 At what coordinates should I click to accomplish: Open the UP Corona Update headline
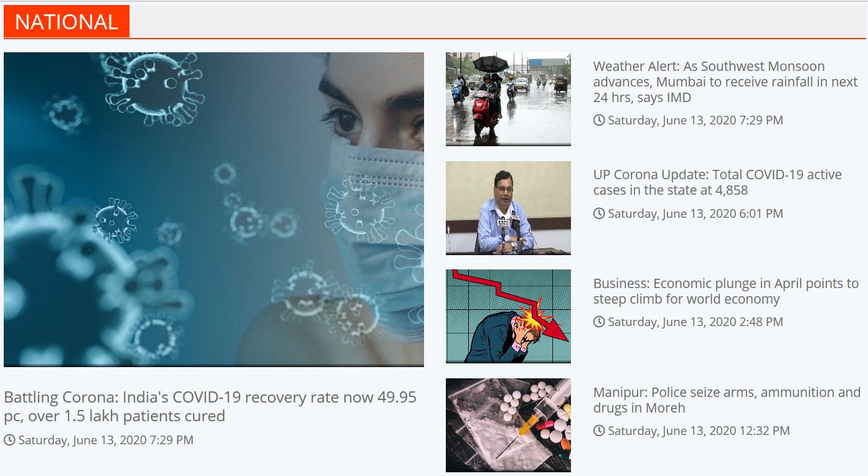pos(717,182)
